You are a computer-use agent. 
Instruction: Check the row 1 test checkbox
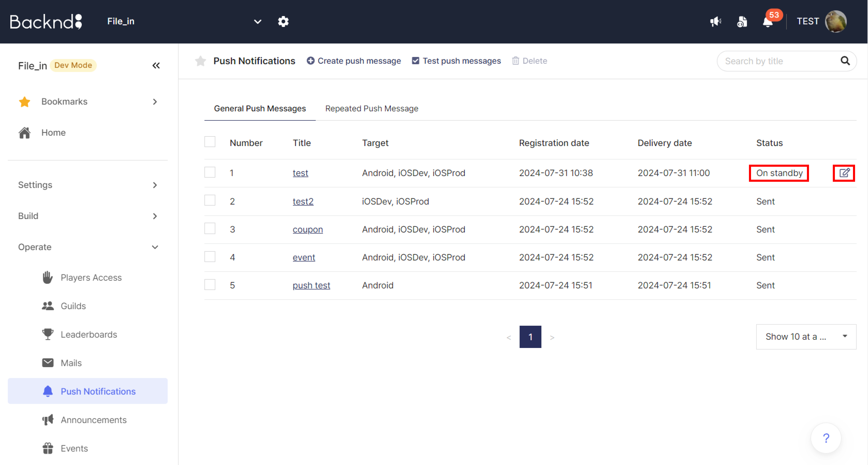pyautogui.click(x=210, y=172)
